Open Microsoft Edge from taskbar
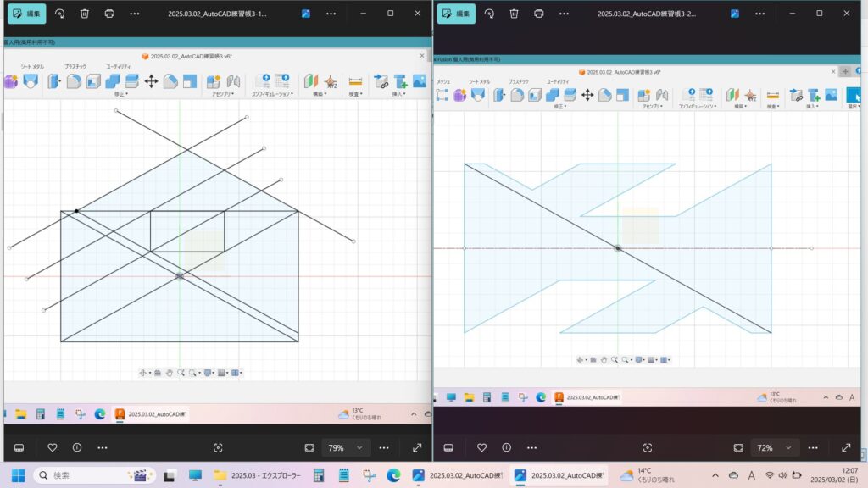The image size is (868, 488). coord(392,475)
